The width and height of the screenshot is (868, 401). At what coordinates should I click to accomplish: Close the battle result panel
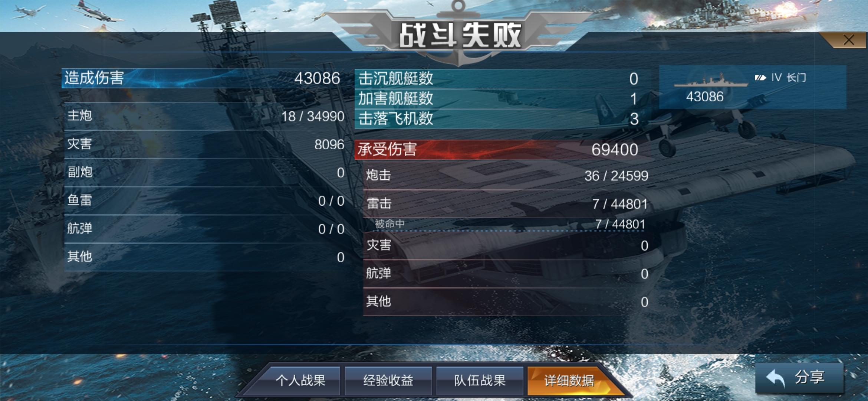848,40
